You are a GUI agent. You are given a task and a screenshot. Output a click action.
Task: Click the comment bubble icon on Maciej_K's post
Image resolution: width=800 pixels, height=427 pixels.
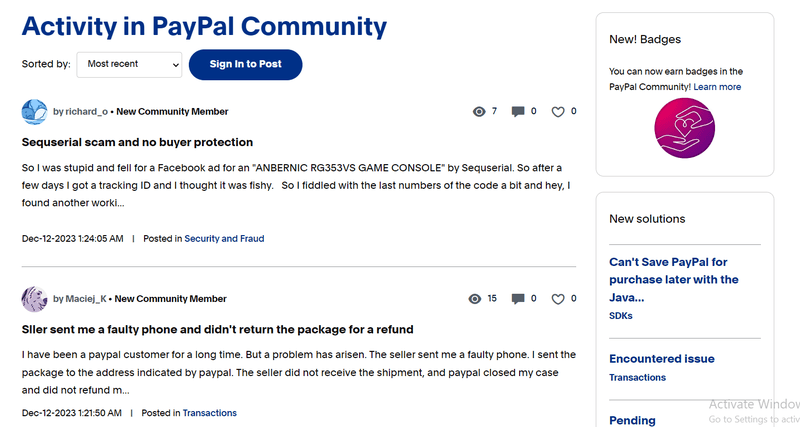pos(518,299)
